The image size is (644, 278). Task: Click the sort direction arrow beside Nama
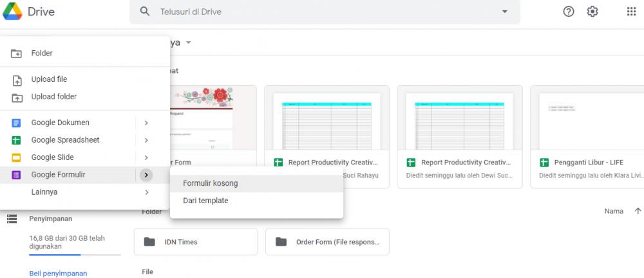(x=638, y=211)
